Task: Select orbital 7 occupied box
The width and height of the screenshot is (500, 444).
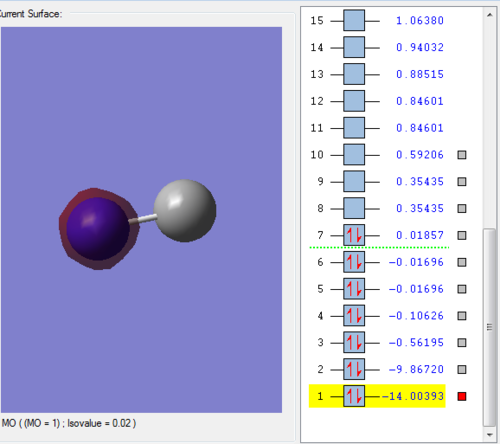Action: (354, 235)
